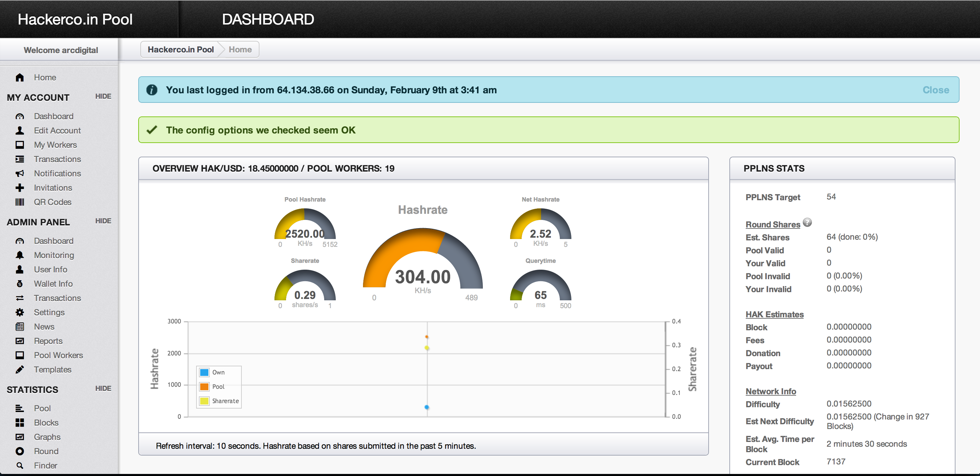Click the Home house icon in sidebar
The height and width of the screenshot is (476, 980).
click(x=20, y=78)
